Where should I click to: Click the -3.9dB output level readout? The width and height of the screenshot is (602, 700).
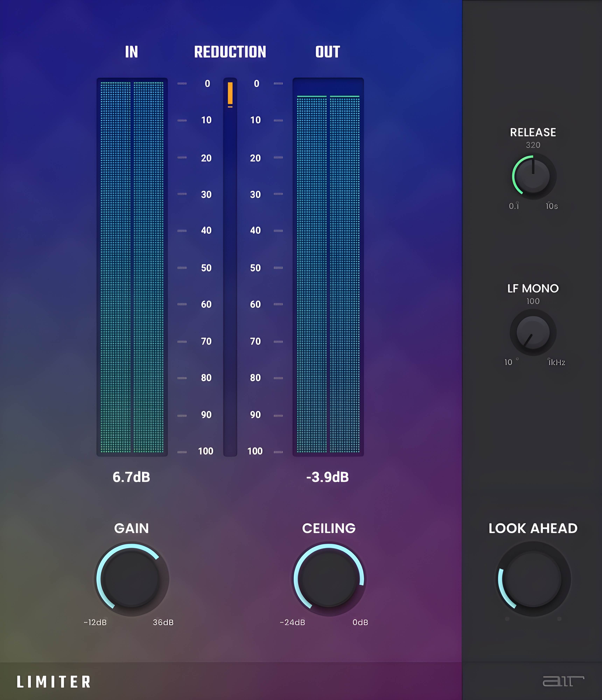(x=327, y=477)
